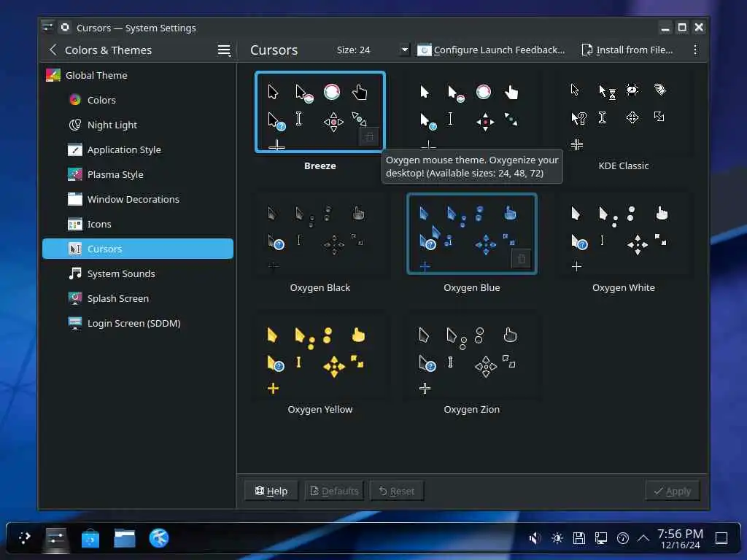The width and height of the screenshot is (747, 560).
Task: Click the delete icon on Oxygen Blue
Action: point(522,259)
